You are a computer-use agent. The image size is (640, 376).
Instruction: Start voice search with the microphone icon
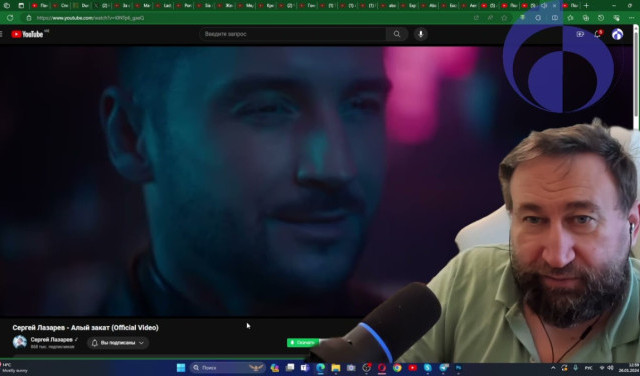pos(421,34)
